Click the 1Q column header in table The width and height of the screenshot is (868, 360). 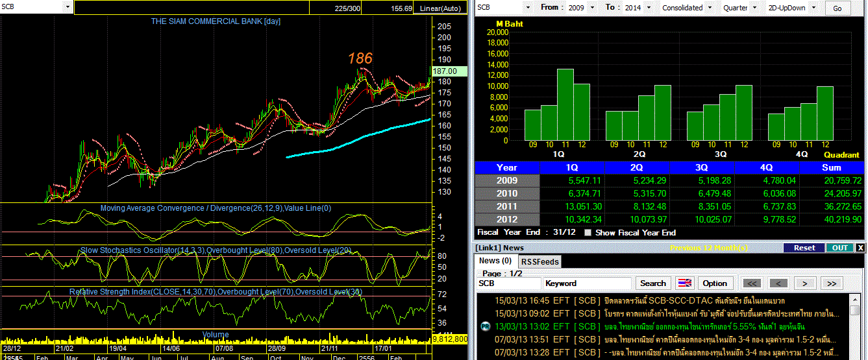[573, 167]
